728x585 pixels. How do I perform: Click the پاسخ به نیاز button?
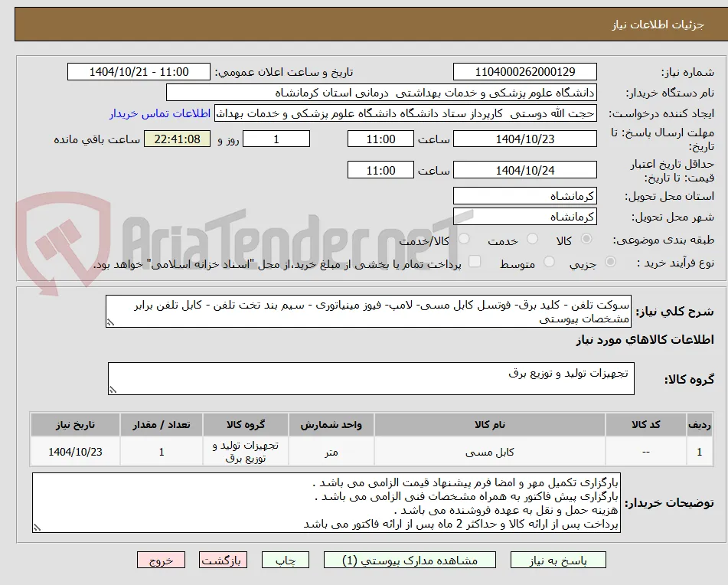(x=558, y=560)
